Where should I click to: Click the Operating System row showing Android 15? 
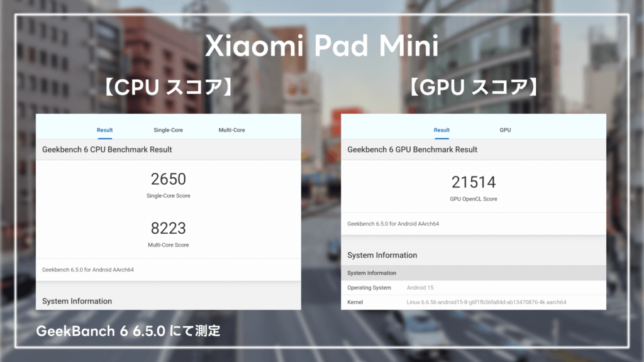pyautogui.click(x=474, y=287)
